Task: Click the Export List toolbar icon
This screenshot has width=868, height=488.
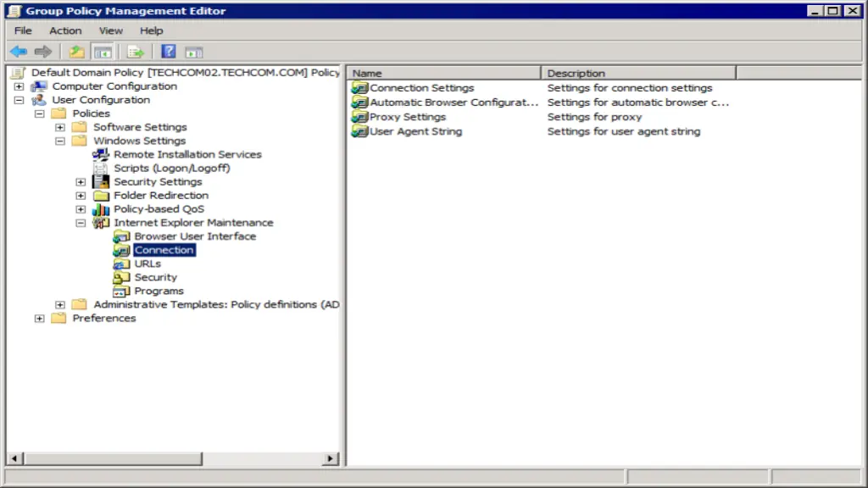Action: pyautogui.click(x=136, y=53)
